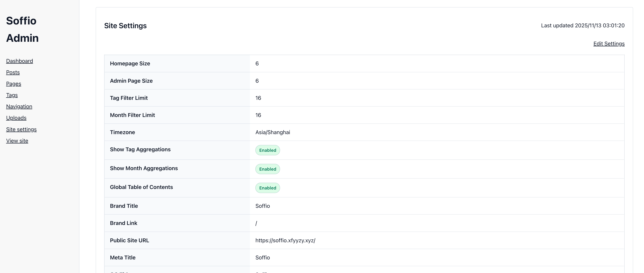Go to Posts in sidebar

(x=13, y=72)
